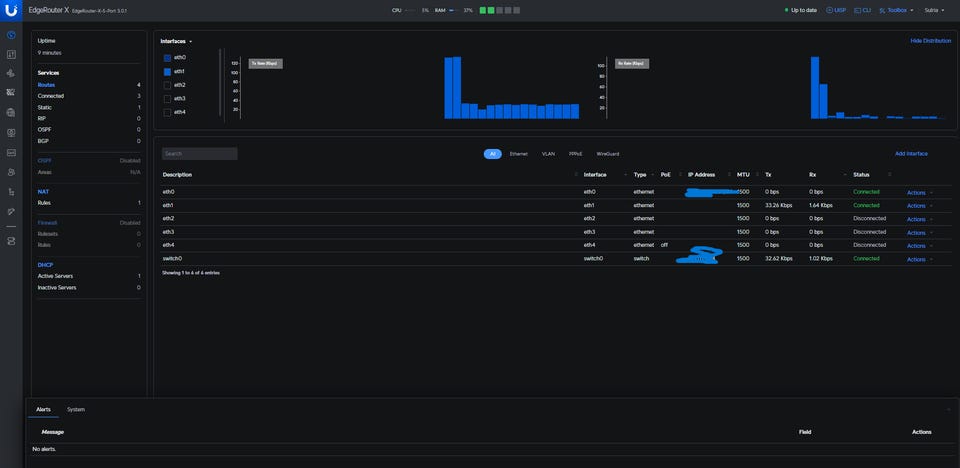
Task: Click the bottom sidebar icon below the divider
Action: click(x=11, y=241)
